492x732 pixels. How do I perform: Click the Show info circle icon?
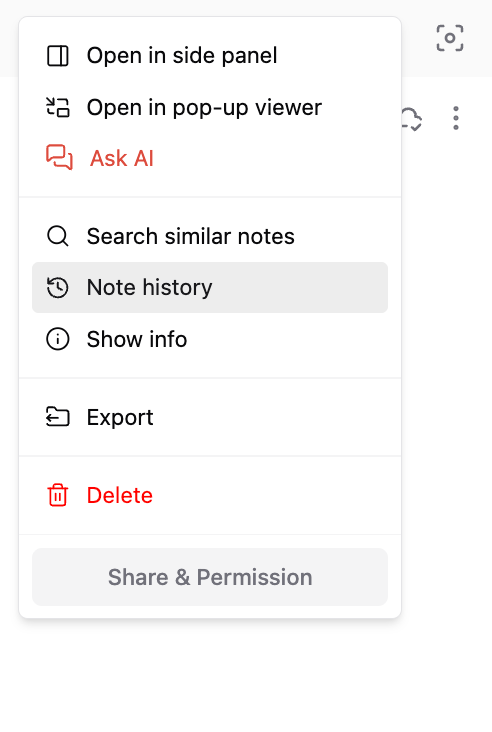point(58,339)
